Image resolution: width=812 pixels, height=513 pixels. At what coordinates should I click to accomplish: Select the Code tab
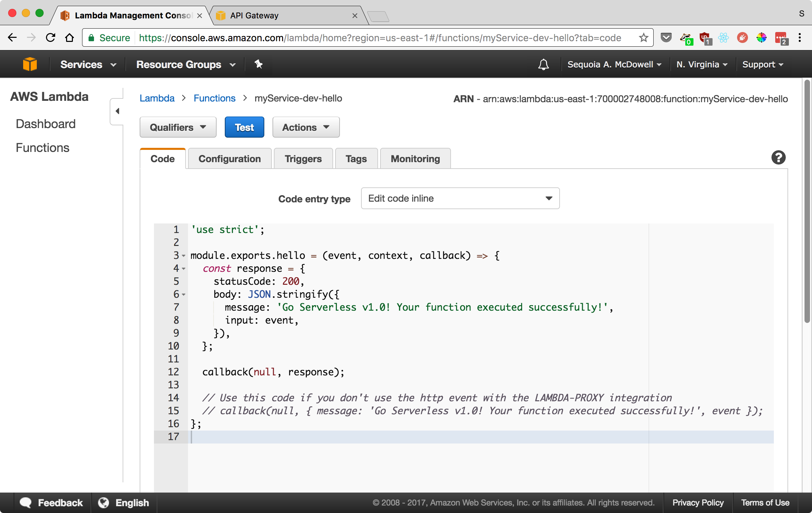(x=162, y=159)
